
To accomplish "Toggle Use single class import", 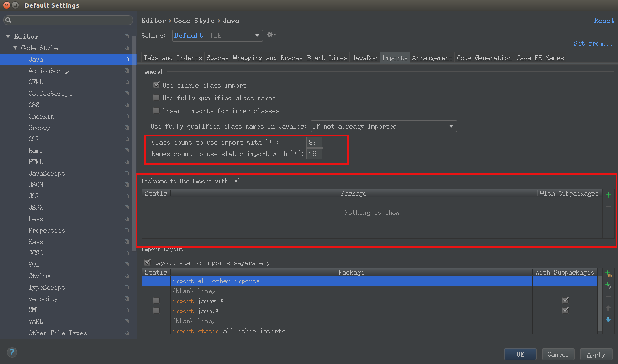I will [x=156, y=85].
